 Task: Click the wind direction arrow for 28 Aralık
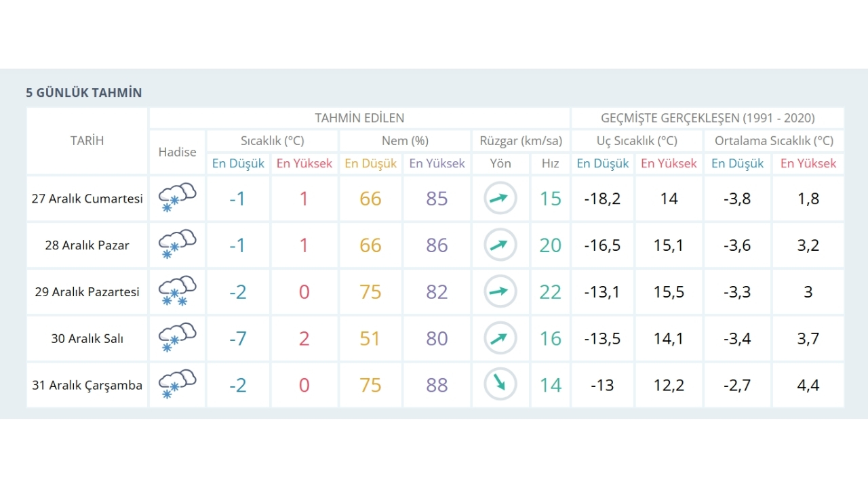500,245
